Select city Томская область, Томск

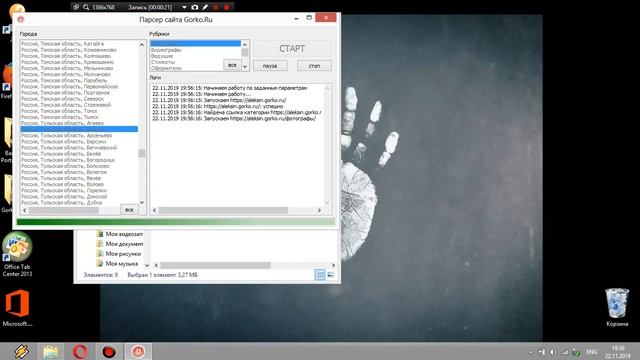(59, 111)
